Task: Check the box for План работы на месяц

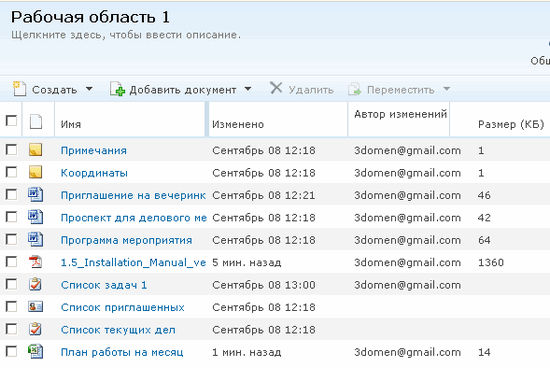Action: (11, 352)
